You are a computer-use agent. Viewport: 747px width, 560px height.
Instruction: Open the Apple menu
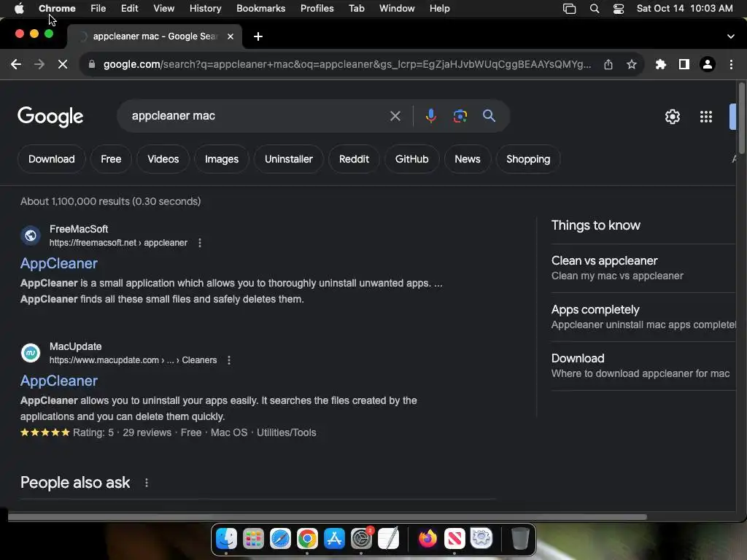[19, 9]
